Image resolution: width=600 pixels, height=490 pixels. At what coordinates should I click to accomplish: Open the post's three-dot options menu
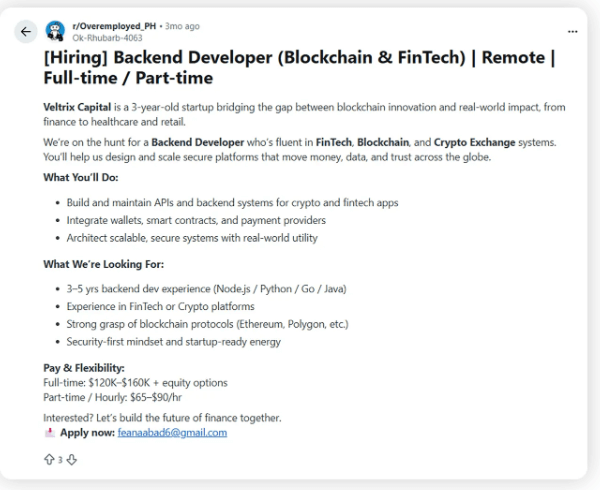[x=572, y=30]
